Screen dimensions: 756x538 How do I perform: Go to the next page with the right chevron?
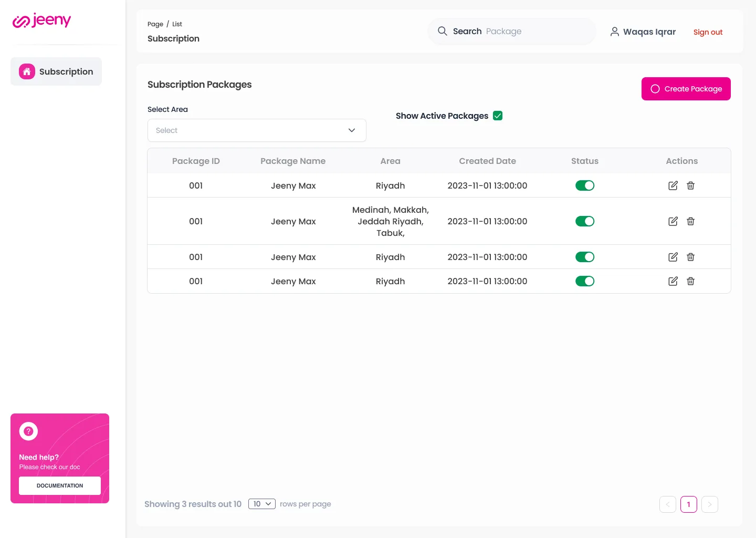710,504
